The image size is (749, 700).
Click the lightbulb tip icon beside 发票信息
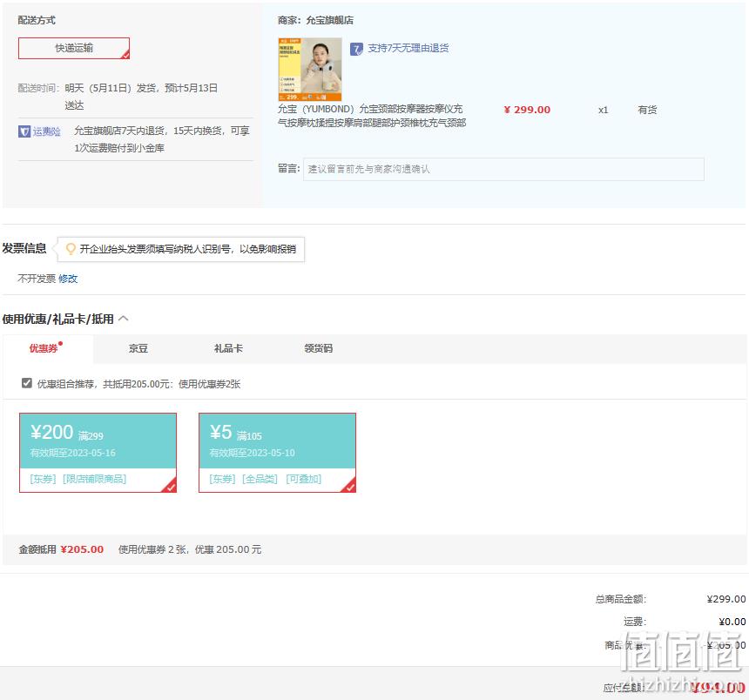tap(71, 249)
